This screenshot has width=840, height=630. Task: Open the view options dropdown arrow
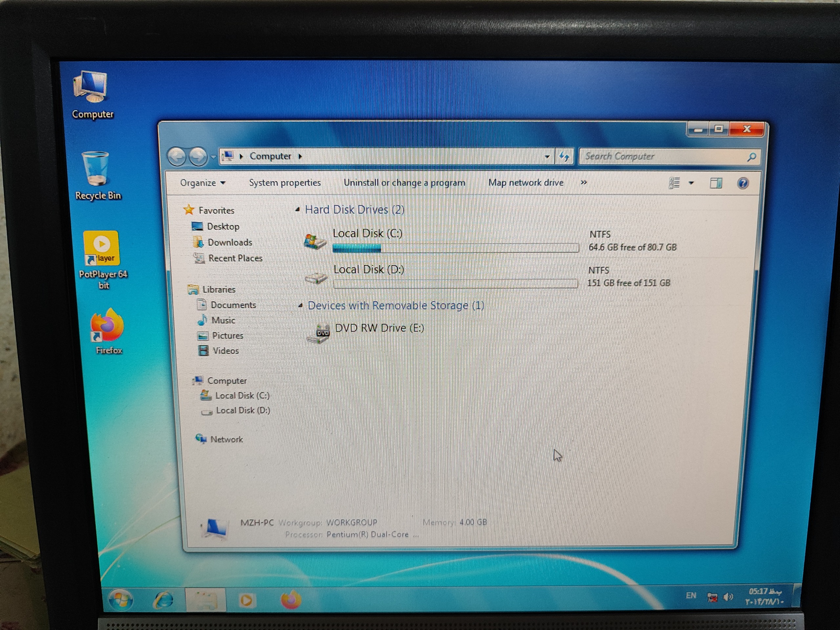(x=691, y=183)
